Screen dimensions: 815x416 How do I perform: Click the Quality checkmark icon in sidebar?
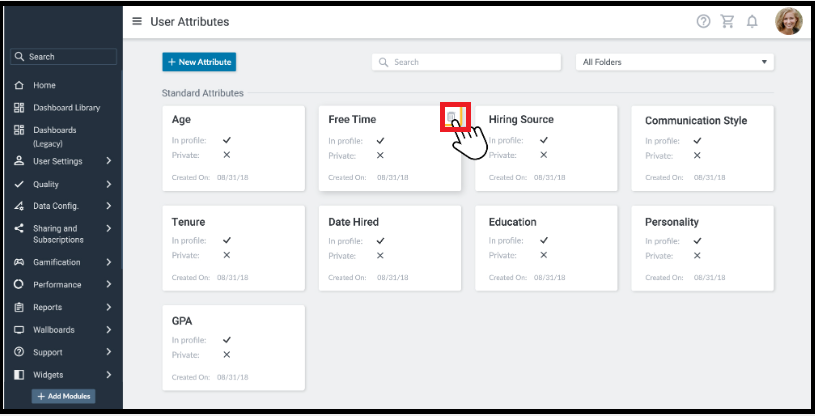[19, 184]
